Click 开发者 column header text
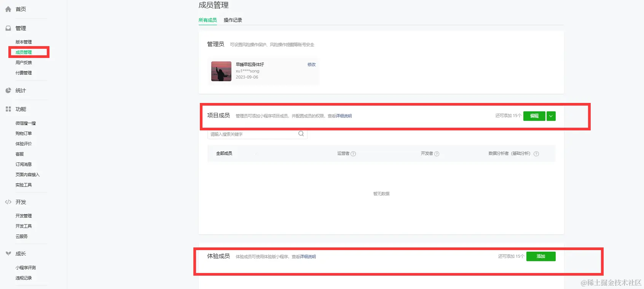Image resolution: width=644 pixels, height=289 pixels. (427, 153)
